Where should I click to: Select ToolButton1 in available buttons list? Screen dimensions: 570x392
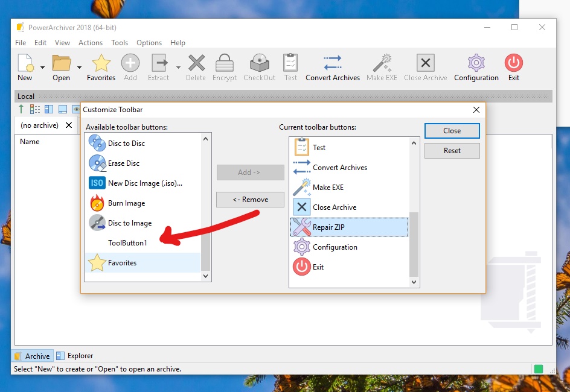coord(143,243)
